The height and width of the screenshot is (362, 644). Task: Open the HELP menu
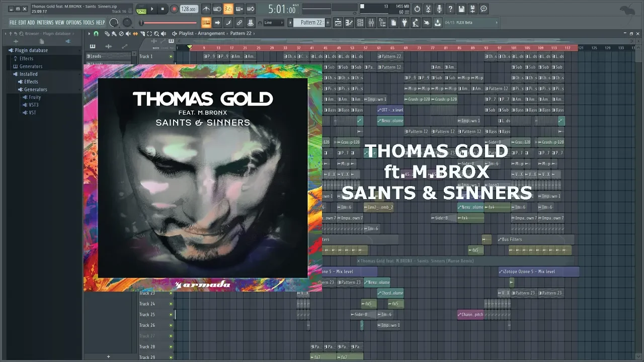pyautogui.click(x=101, y=23)
